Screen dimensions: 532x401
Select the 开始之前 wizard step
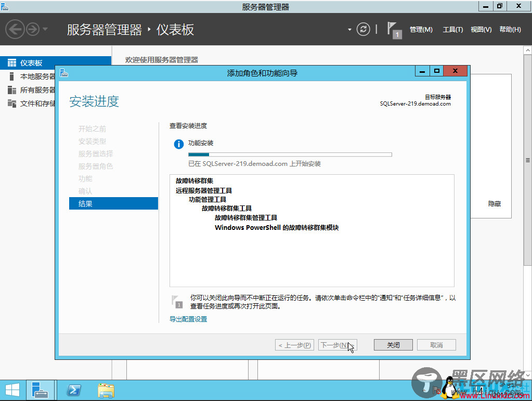click(92, 128)
